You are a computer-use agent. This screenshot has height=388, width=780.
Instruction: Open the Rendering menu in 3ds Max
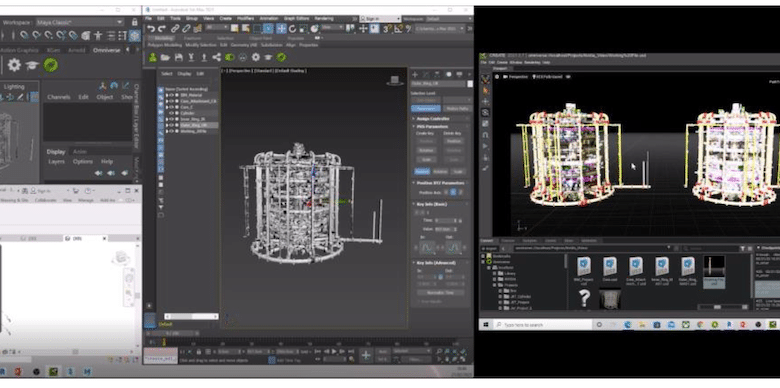point(324,18)
